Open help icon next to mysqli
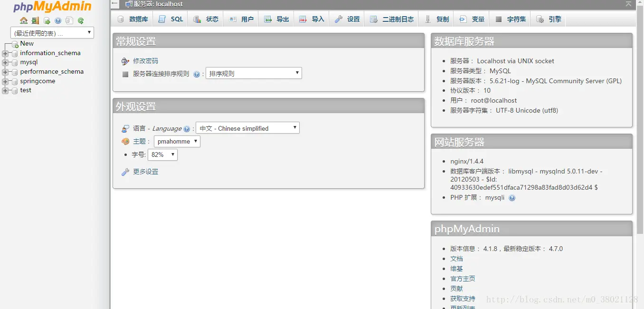 tap(512, 198)
